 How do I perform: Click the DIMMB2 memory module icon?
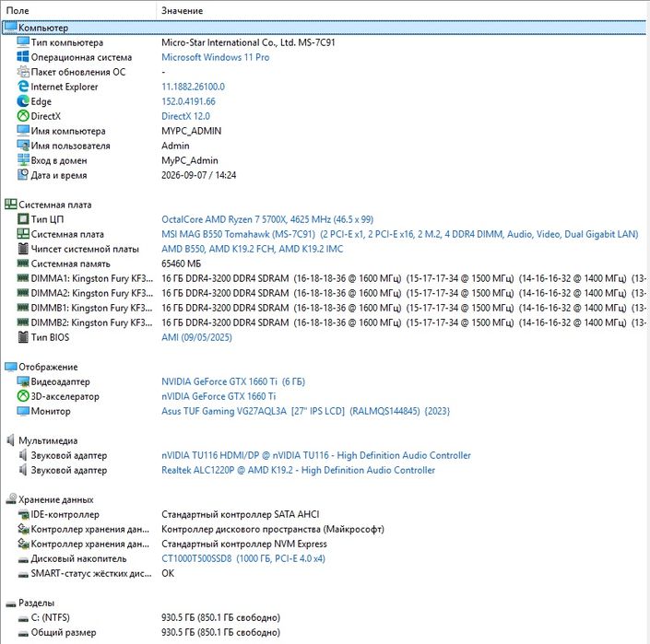pos(23,322)
